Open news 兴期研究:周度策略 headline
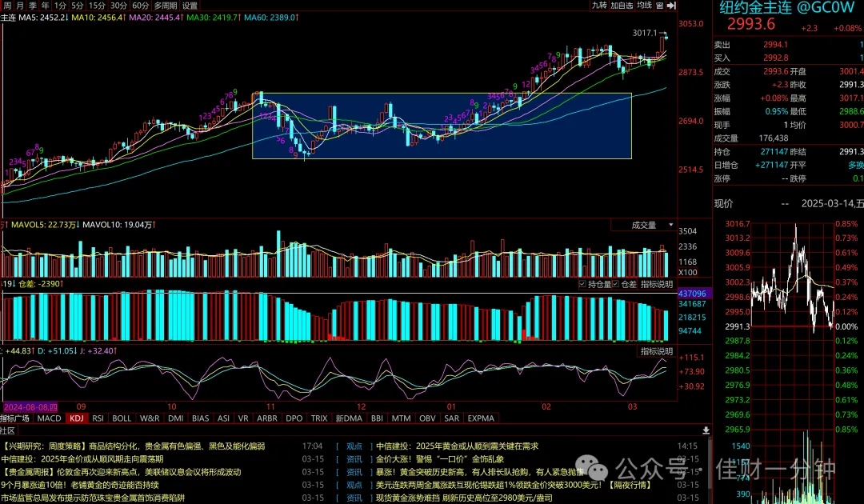This screenshot has height=504, width=864. [134, 446]
